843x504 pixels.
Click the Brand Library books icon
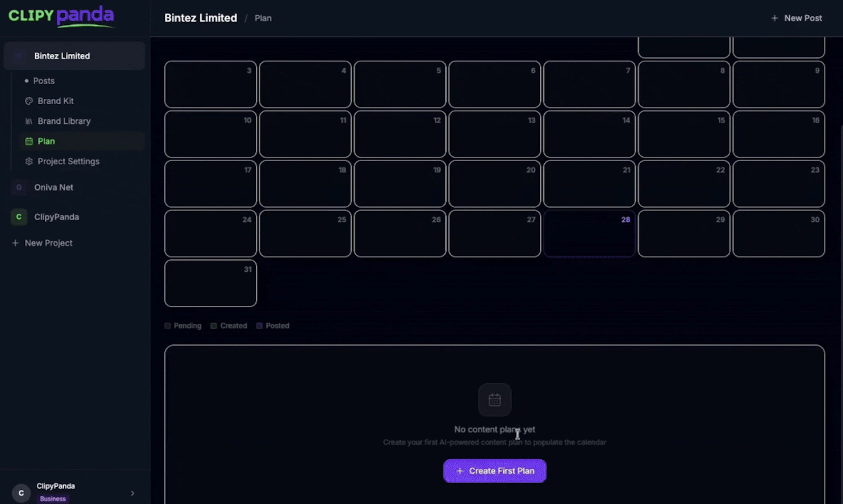click(29, 121)
